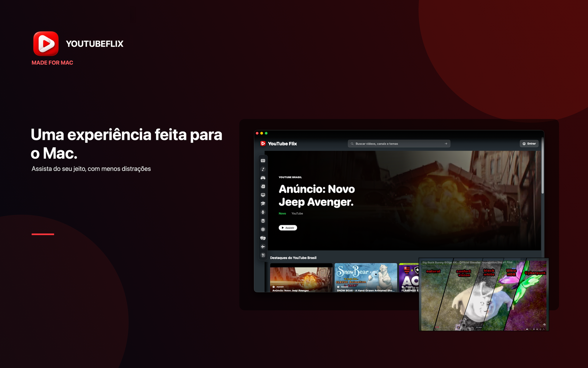Image resolution: width=588 pixels, height=368 pixels.
Task: Open the Science atom category
Action: [x=263, y=229]
